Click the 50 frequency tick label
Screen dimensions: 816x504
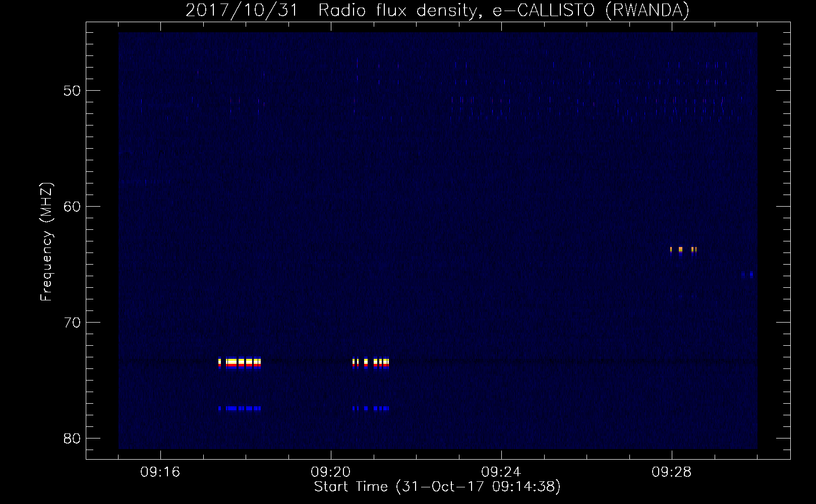click(x=72, y=91)
